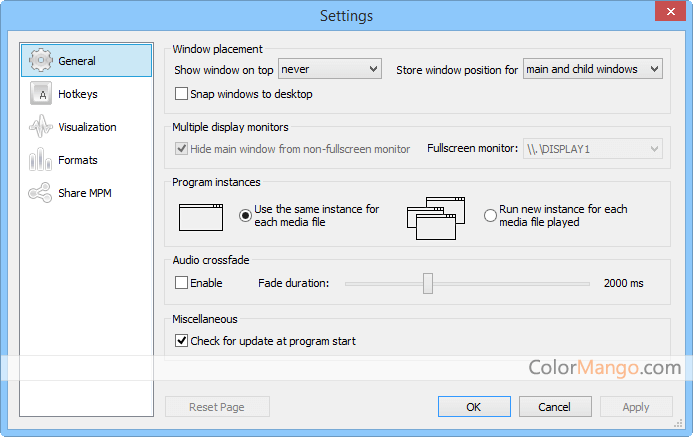Screen dimensions: 693x437
Task: Enable Snap windows to desktop checkbox
Action: coord(182,94)
